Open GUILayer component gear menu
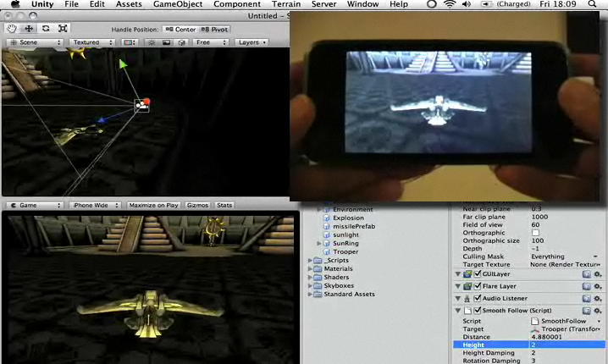Image resolution: width=608 pixels, height=364 pixels. click(598, 274)
